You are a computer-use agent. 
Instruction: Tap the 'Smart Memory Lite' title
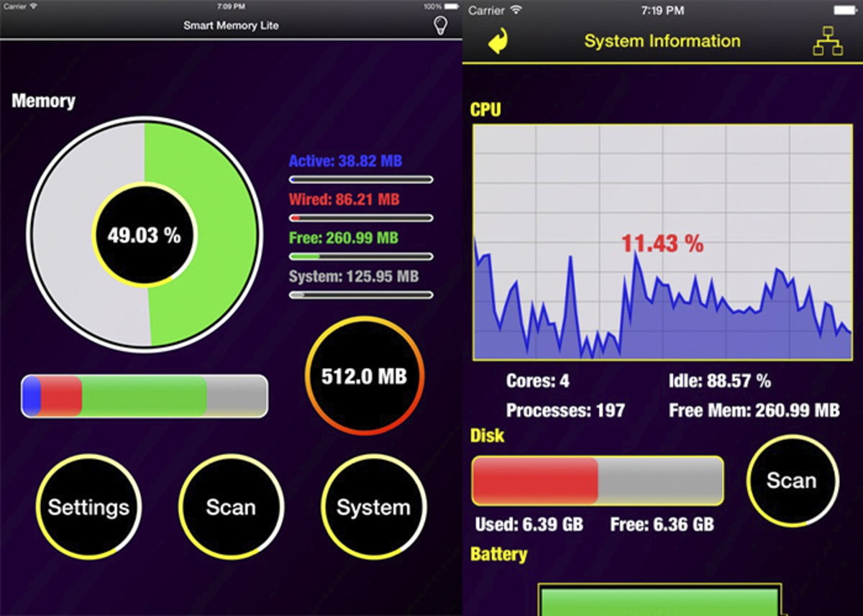tap(231, 26)
